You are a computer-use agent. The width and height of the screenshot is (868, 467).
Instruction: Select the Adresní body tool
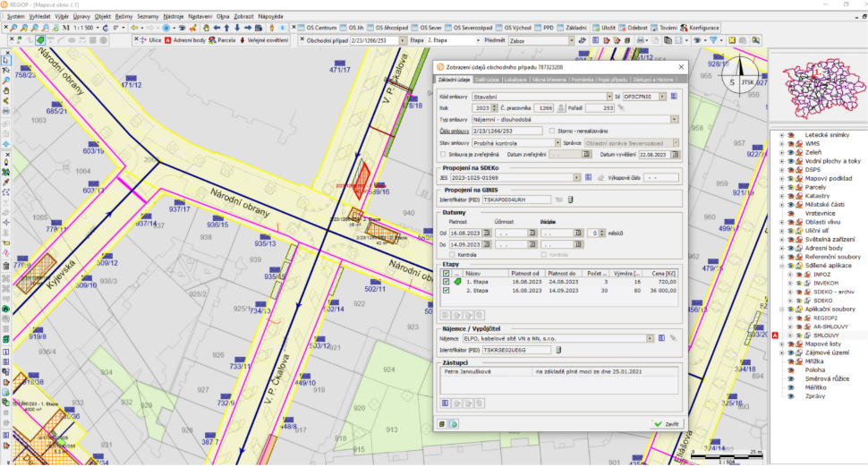[x=167, y=40]
